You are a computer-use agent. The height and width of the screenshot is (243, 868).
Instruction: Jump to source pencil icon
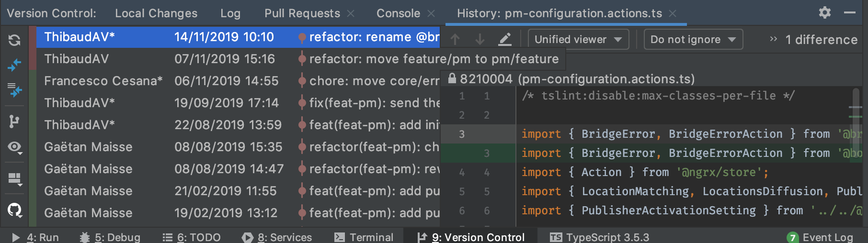click(505, 39)
